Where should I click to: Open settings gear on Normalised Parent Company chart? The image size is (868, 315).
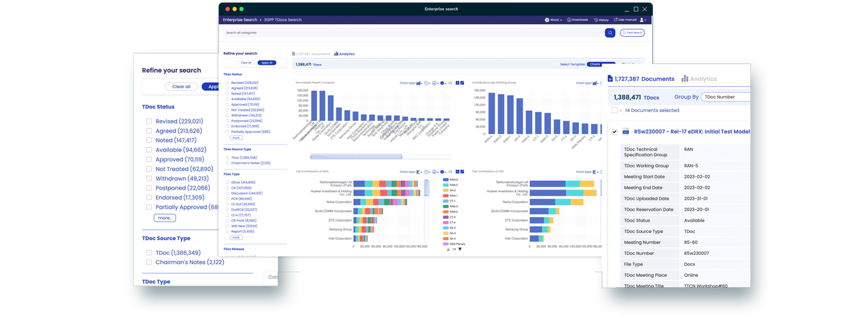click(442, 83)
